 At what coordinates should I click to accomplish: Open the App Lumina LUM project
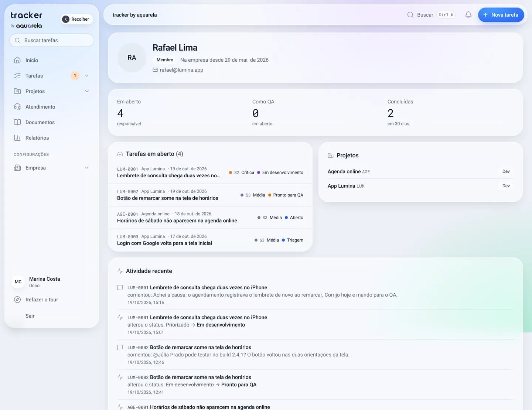(x=420, y=186)
